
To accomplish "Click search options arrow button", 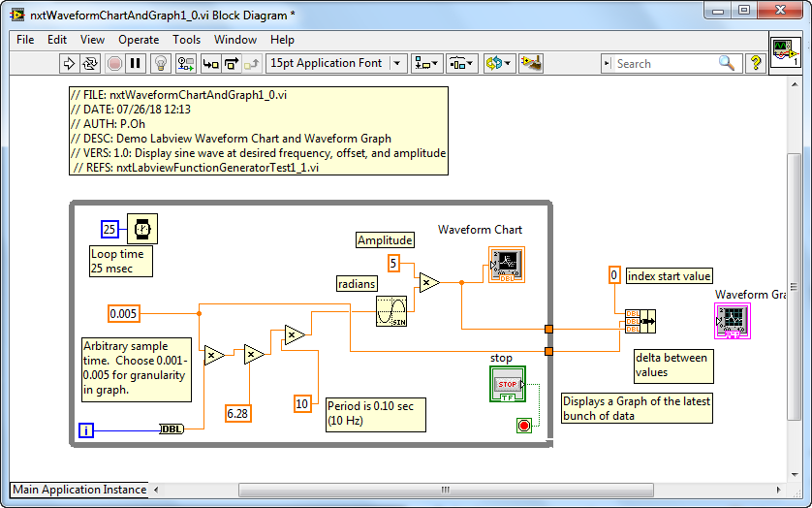I will coord(607,64).
